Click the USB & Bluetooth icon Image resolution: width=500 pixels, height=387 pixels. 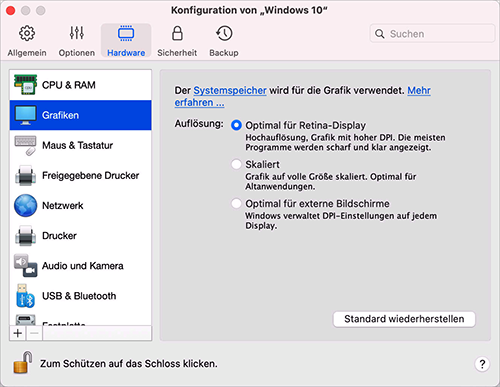[25, 296]
